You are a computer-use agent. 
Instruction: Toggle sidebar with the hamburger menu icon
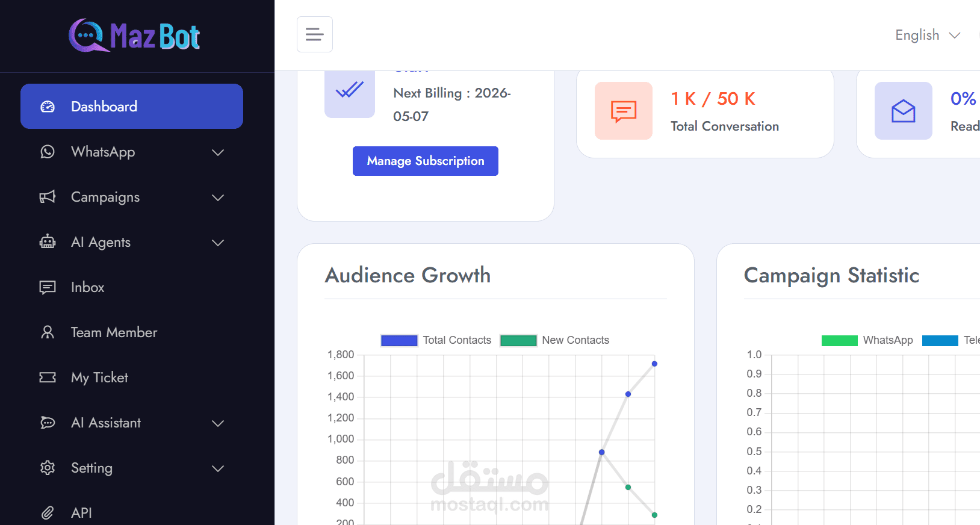click(315, 34)
